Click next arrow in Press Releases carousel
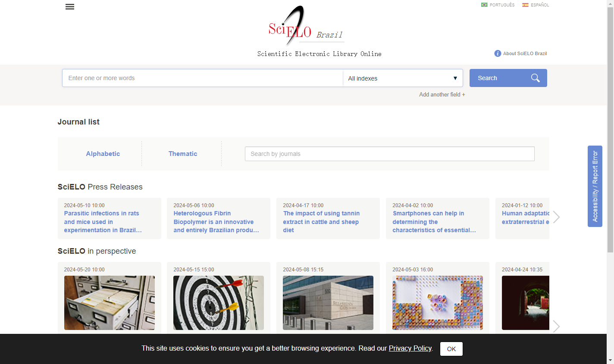This screenshot has width=614, height=364. click(556, 217)
